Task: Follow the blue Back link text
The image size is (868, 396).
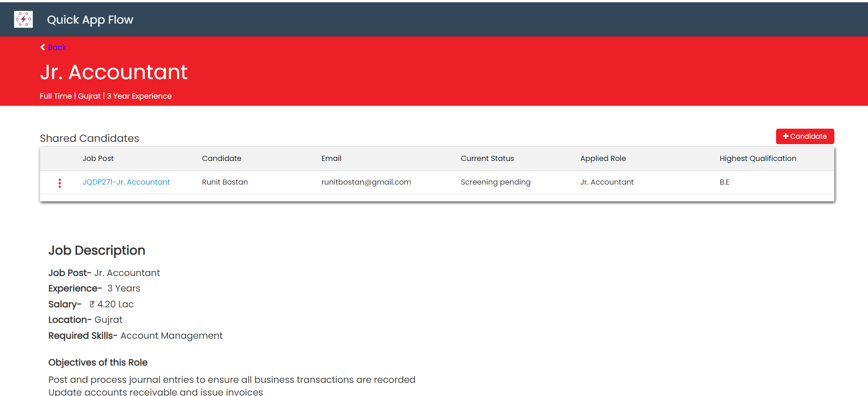Action: pos(57,48)
